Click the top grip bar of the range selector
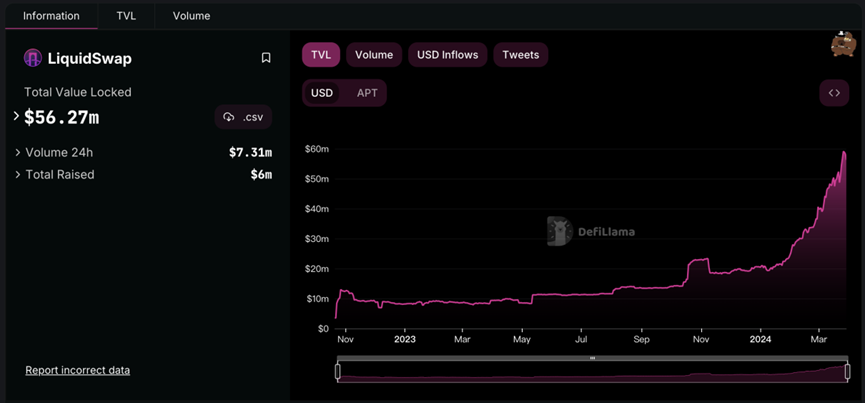 coord(592,358)
